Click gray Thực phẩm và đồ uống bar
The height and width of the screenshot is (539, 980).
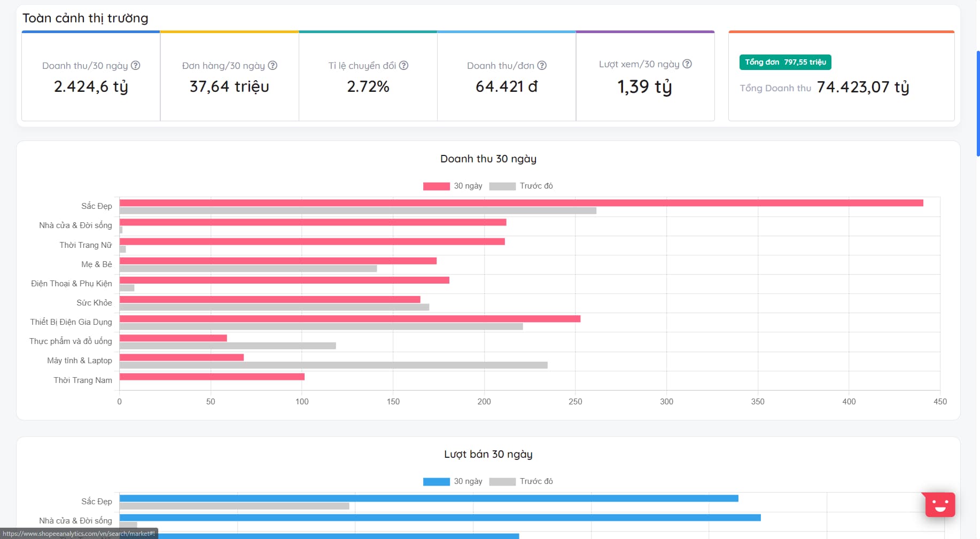tap(228, 346)
